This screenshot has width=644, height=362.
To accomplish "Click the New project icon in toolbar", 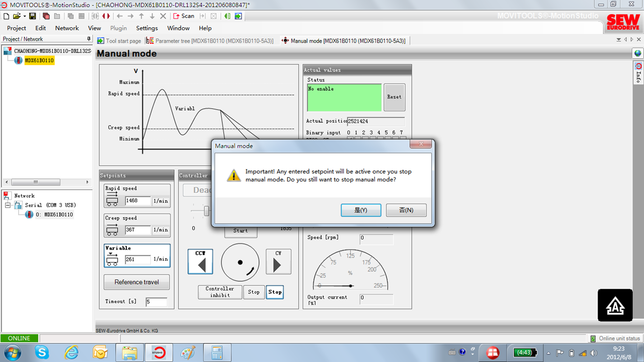I will (6, 16).
